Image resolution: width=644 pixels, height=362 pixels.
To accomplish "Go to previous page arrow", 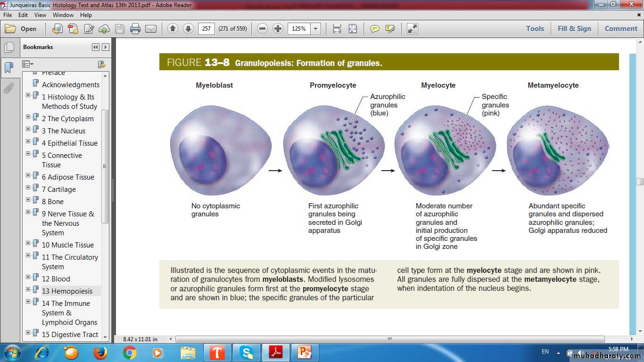I will [x=173, y=29].
